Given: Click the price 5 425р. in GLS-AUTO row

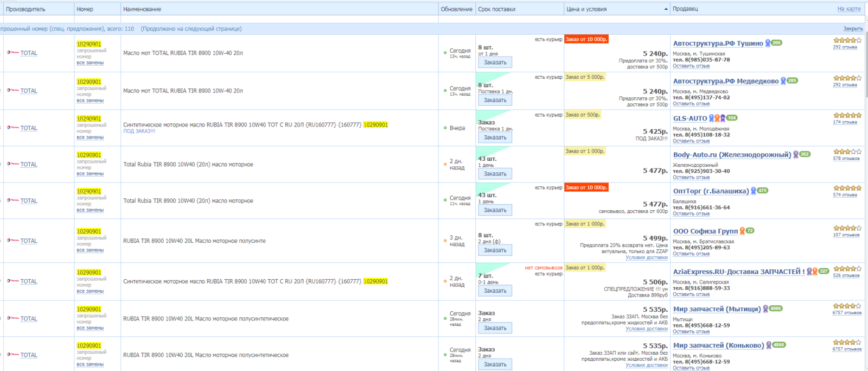Looking at the screenshot, I should tap(655, 132).
